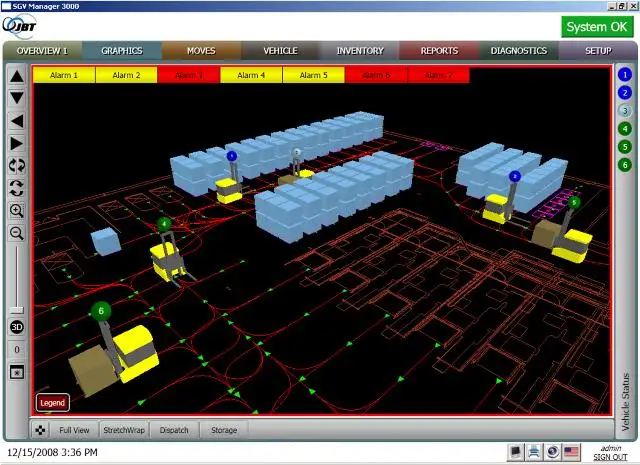
Task: Switch to the INVENTORY tab
Action: click(x=360, y=50)
